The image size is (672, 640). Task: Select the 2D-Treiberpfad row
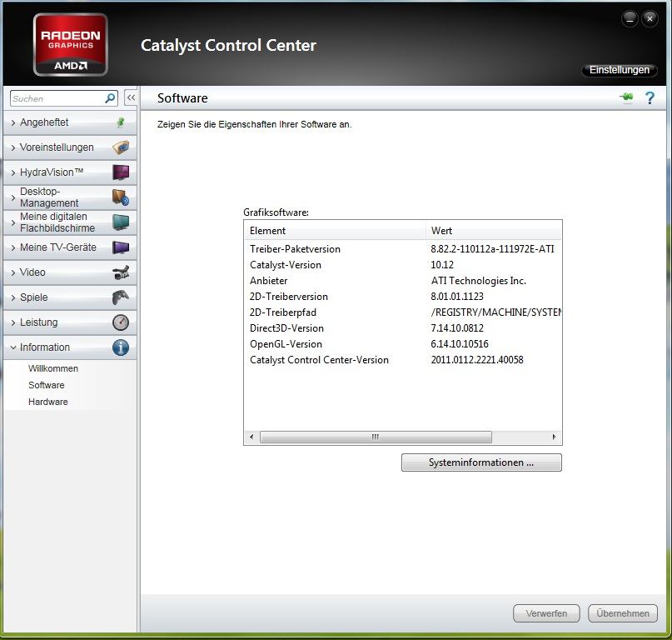[x=403, y=312]
